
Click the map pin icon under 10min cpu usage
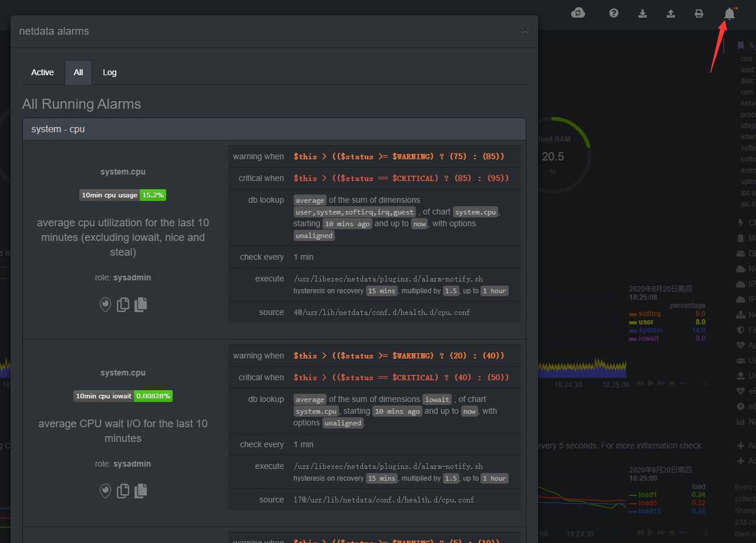[x=105, y=304]
